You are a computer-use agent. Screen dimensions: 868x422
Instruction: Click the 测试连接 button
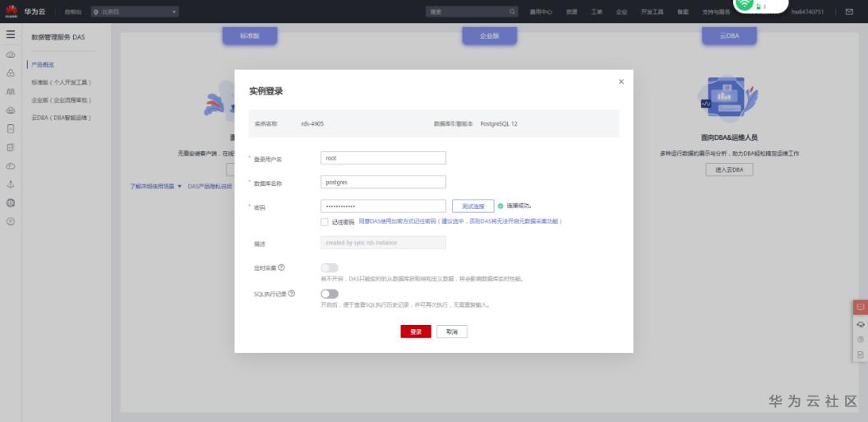pyautogui.click(x=473, y=206)
